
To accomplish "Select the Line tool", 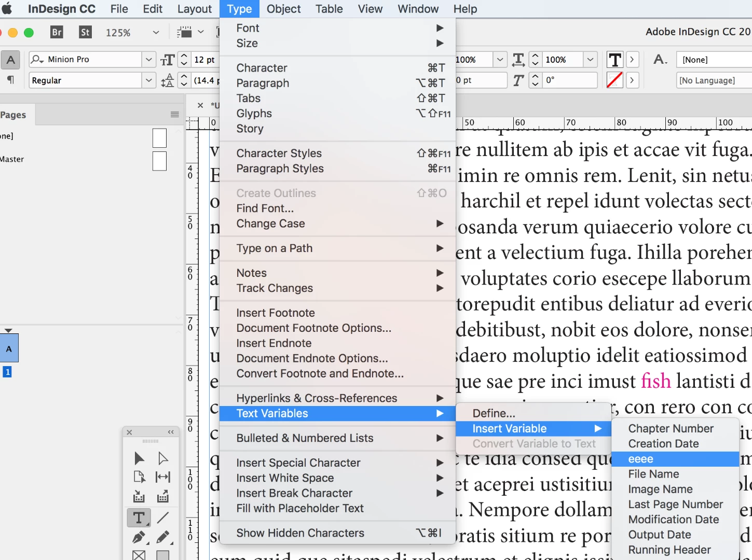I will (x=163, y=517).
